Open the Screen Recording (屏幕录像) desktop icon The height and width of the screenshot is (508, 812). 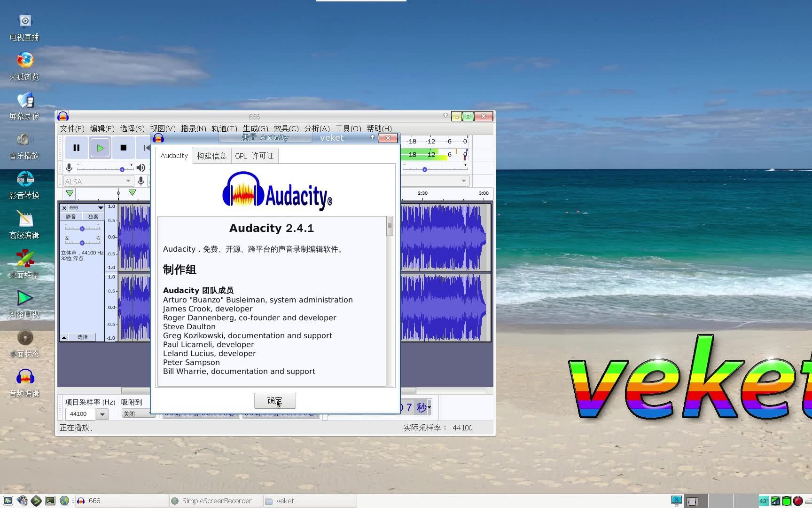pyautogui.click(x=25, y=106)
